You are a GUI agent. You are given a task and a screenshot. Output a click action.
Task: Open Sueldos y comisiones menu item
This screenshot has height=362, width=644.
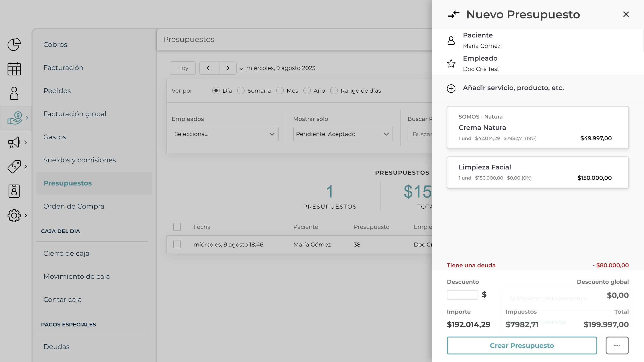click(80, 160)
